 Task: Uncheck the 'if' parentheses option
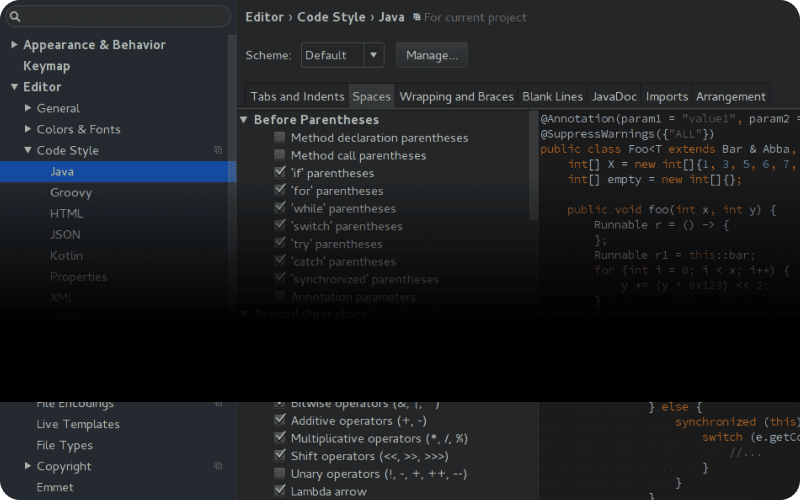click(280, 173)
